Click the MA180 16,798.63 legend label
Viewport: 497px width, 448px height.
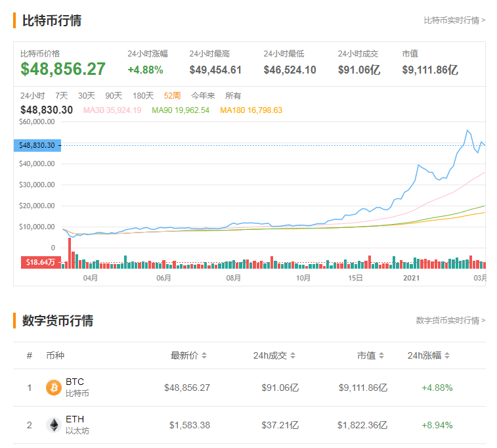(x=251, y=110)
